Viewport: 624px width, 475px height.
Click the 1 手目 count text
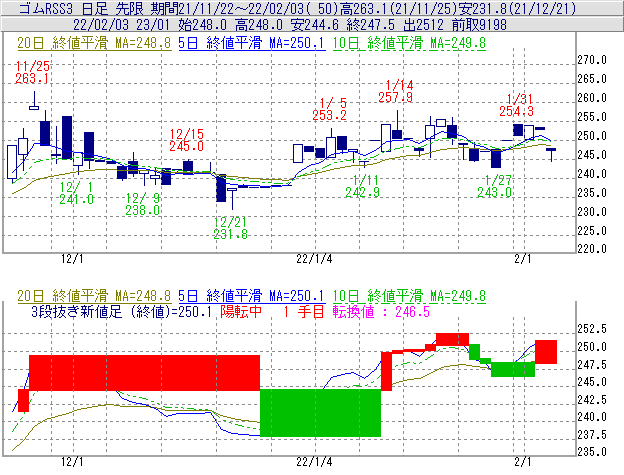304,311
